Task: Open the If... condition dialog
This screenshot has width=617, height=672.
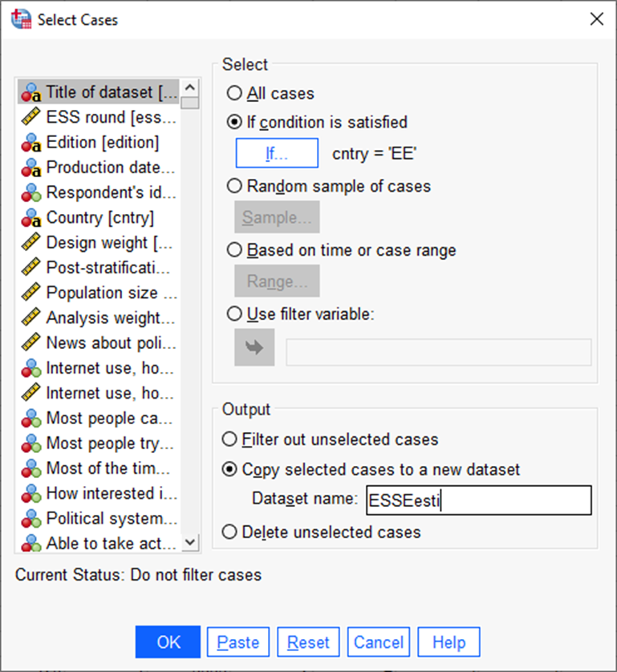Action: (277, 153)
